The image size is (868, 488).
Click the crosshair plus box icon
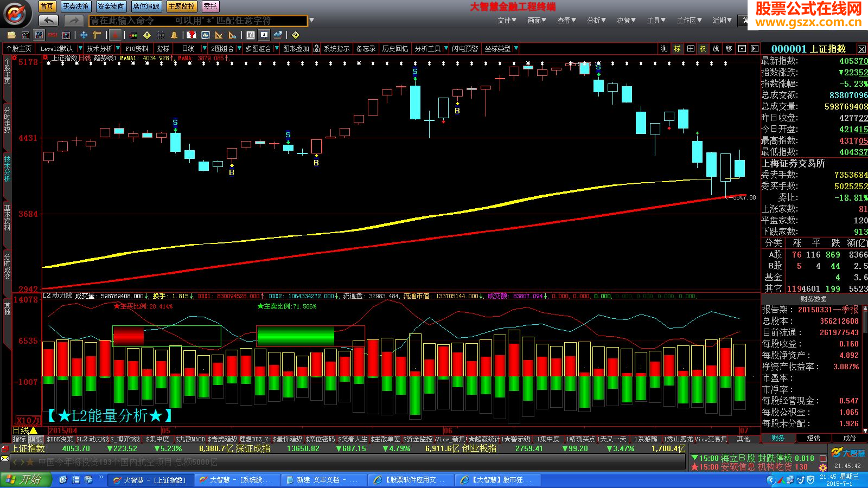(691, 49)
